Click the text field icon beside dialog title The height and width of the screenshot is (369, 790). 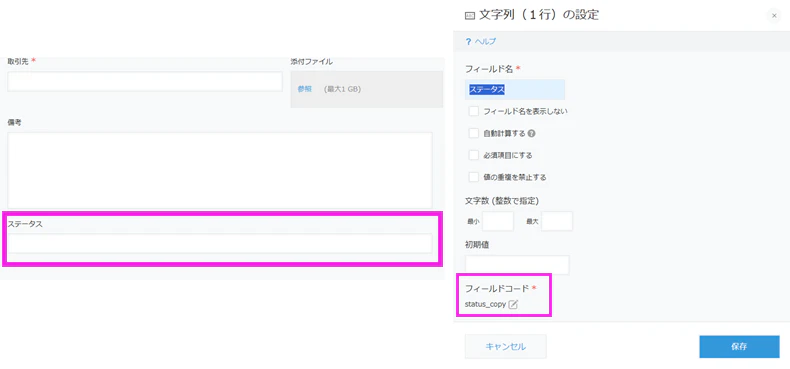(x=469, y=16)
